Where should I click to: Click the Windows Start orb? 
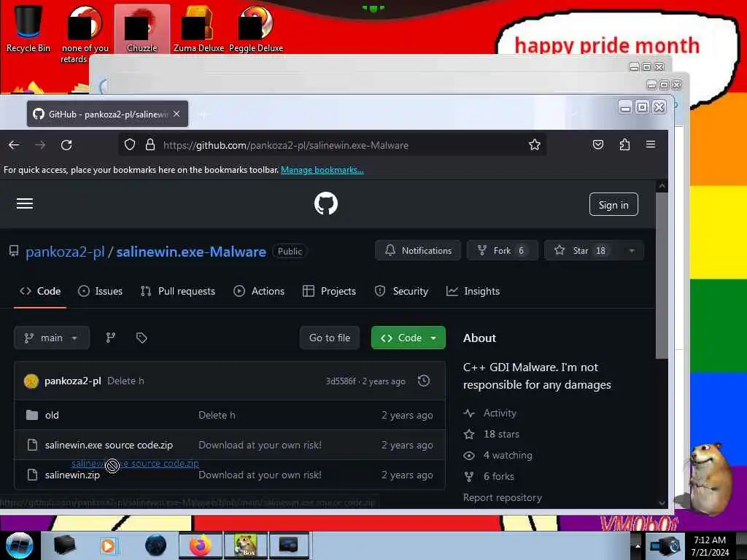19,545
